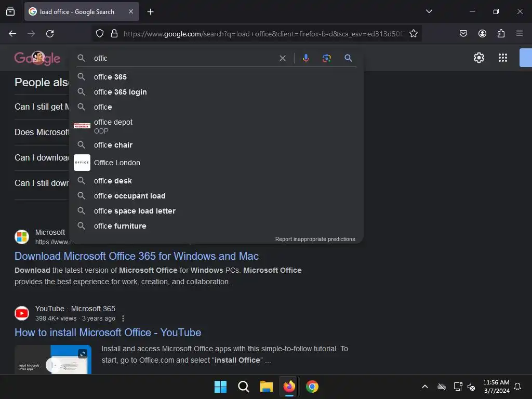Viewport: 532px width, 399px height.
Task: Search by voice microphone
Action: click(305, 58)
